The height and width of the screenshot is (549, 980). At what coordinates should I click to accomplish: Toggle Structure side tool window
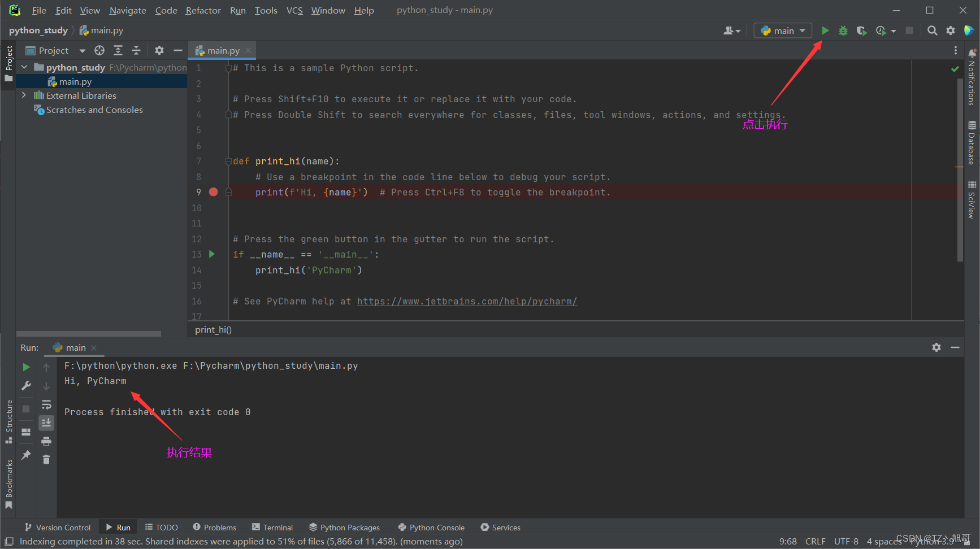point(9,421)
